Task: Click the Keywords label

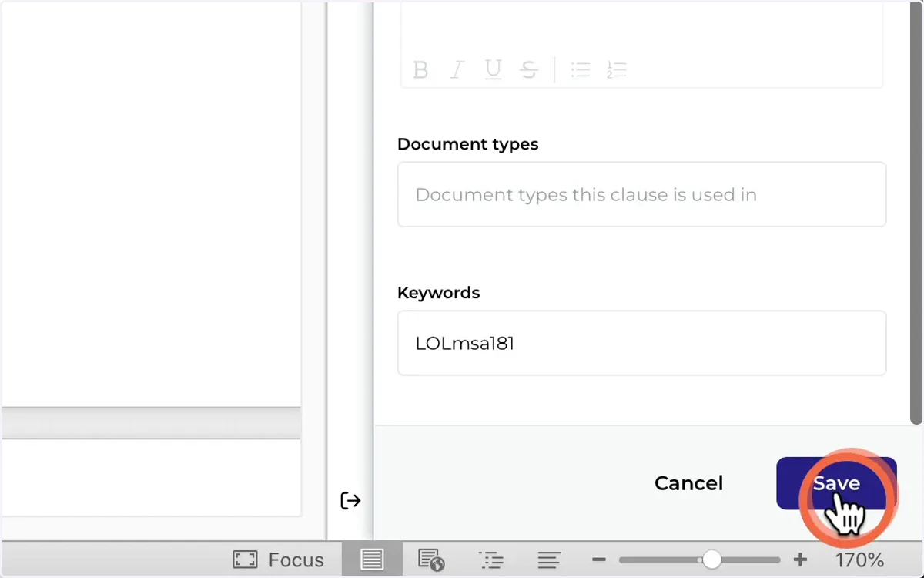Action: tap(438, 293)
